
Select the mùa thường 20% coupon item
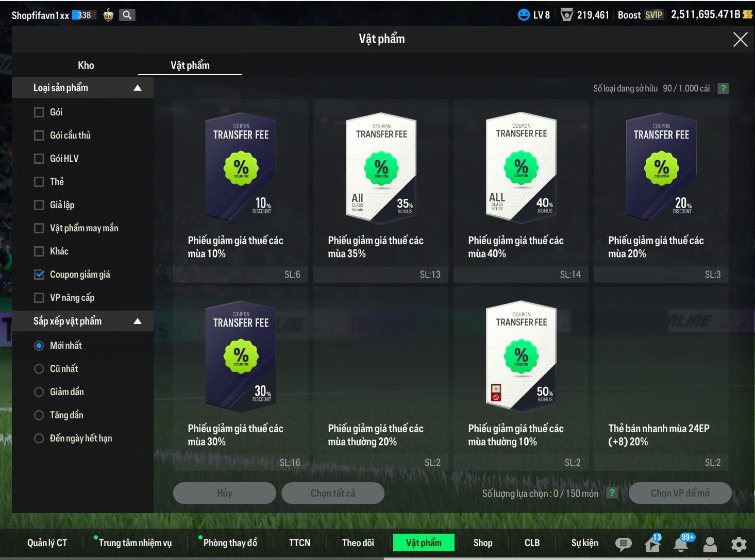(381, 379)
